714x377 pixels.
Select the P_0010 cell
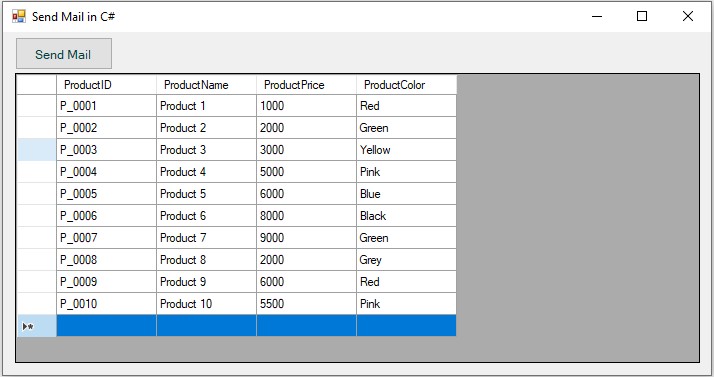pos(107,304)
